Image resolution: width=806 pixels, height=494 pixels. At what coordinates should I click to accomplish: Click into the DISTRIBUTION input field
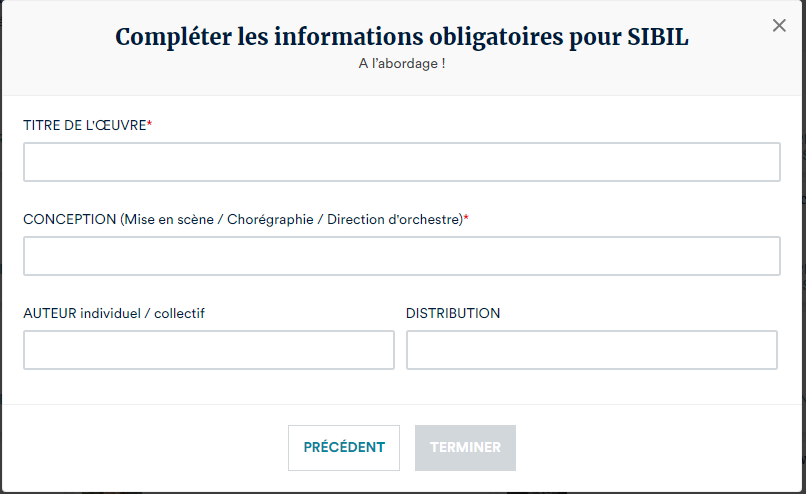pos(591,350)
